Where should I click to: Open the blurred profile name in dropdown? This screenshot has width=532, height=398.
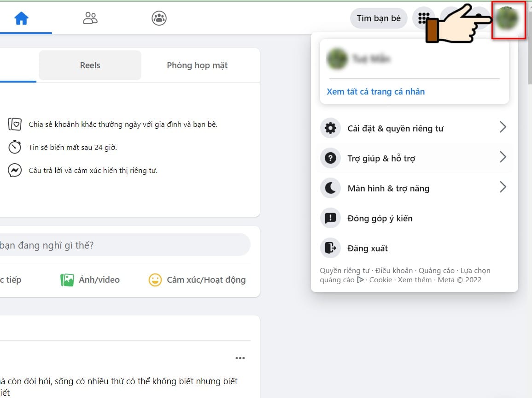371,59
